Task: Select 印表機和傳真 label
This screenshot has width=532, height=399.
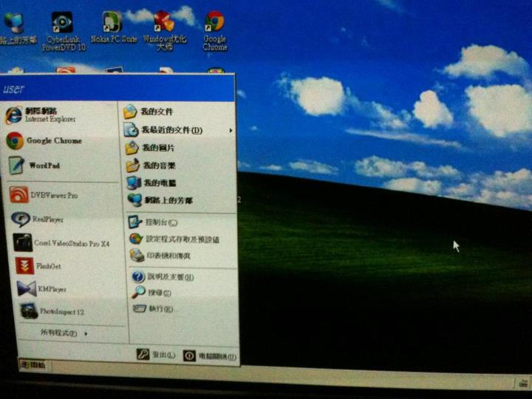Action: click(x=168, y=256)
